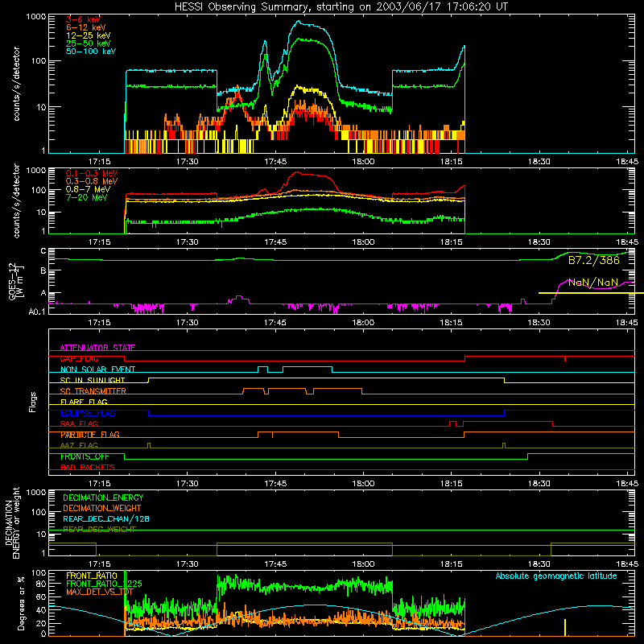Click the MAX_DET_VS_TOT legend entry
The width and height of the screenshot is (644, 644).
pyautogui.click(x=100, y=592)
